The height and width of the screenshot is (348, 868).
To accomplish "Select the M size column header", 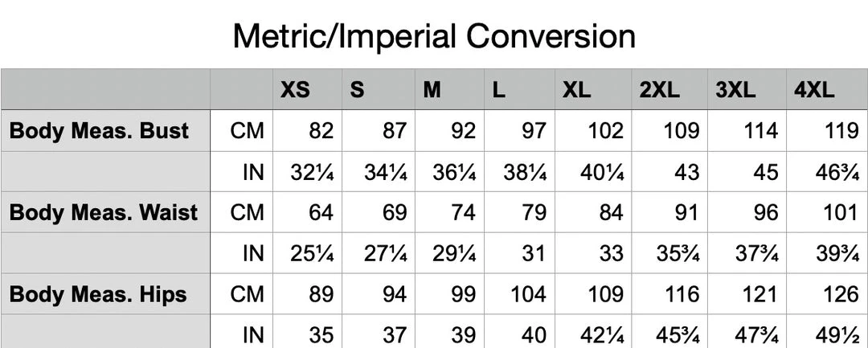I will (432, 90).
